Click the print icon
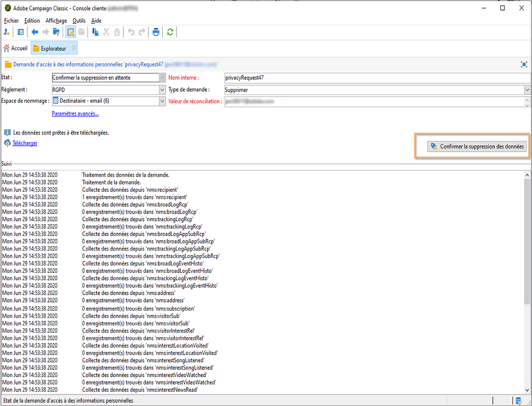This screenshot has width=532, height=406. 156,32
